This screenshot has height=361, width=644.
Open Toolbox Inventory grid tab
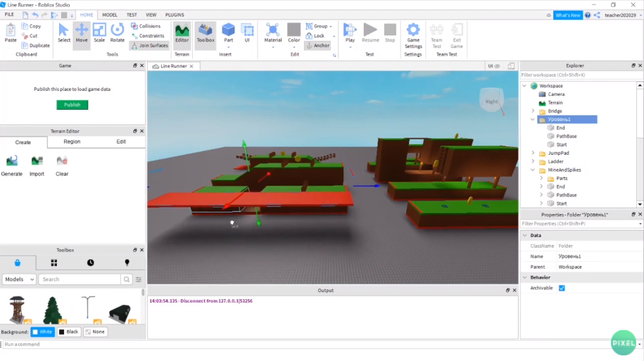tap(53, 263)
